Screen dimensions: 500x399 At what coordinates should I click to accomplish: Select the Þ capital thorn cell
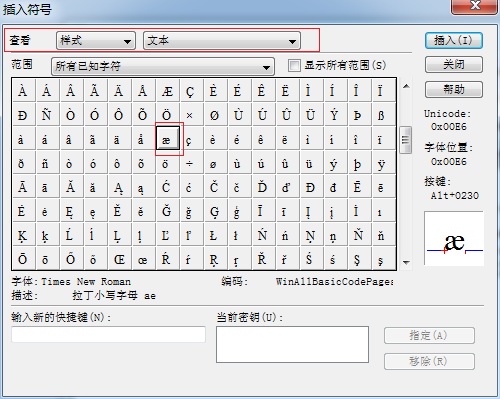pos(359,115)
